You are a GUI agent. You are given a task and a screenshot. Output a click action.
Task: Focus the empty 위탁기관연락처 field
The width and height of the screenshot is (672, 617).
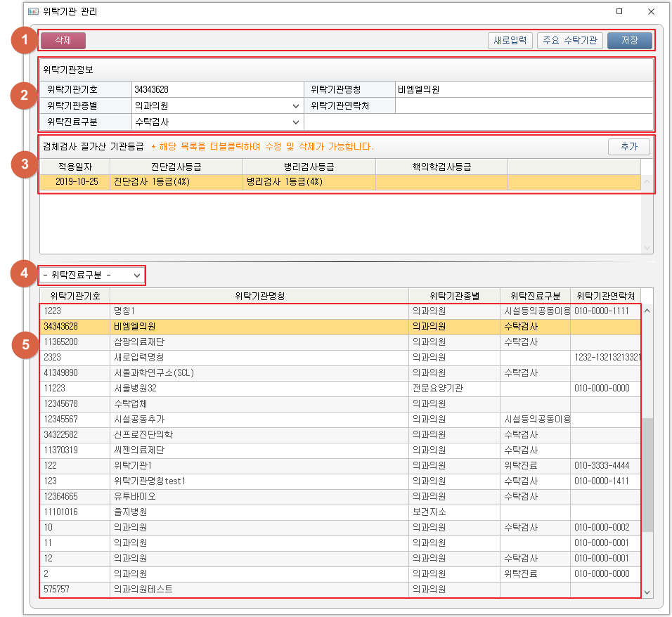(523, 106)
